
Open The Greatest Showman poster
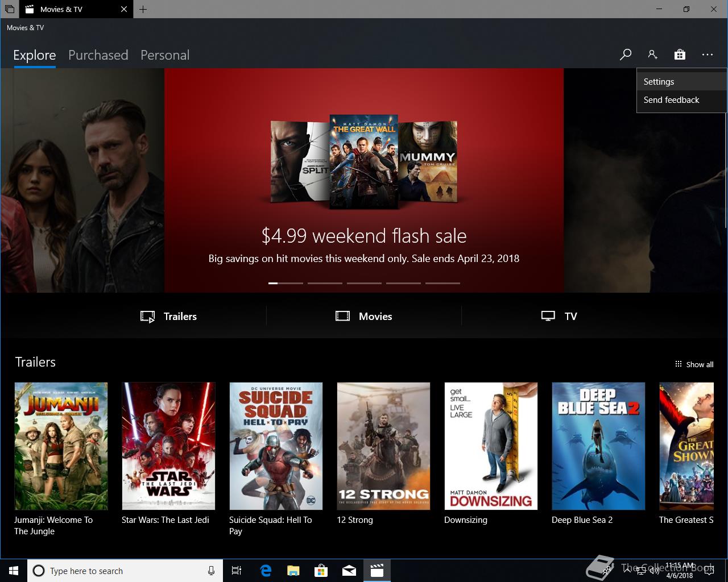686,446
